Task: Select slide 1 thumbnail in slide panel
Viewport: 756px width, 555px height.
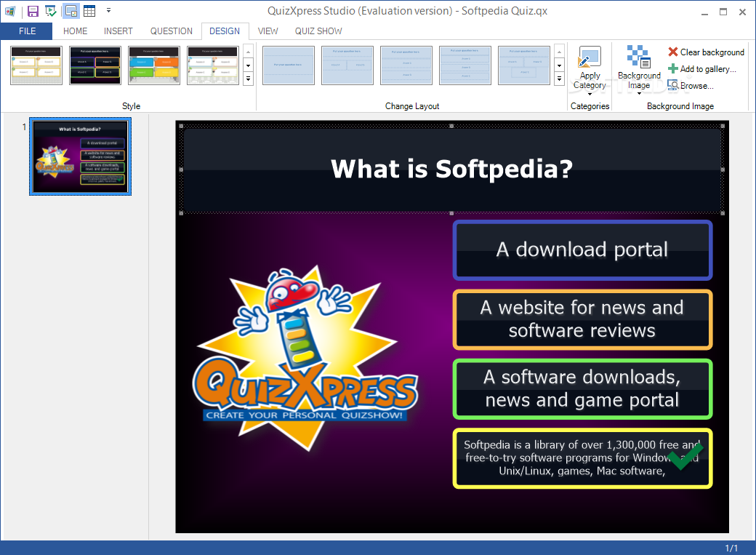Action: tap(80, 156)
